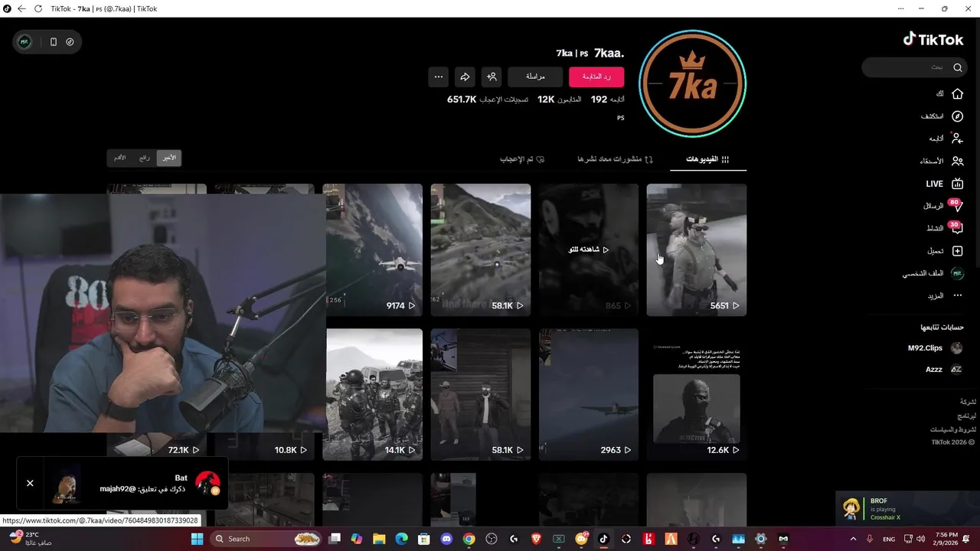Sort videos by Latest
980x551 pixels.
[168, 158]
